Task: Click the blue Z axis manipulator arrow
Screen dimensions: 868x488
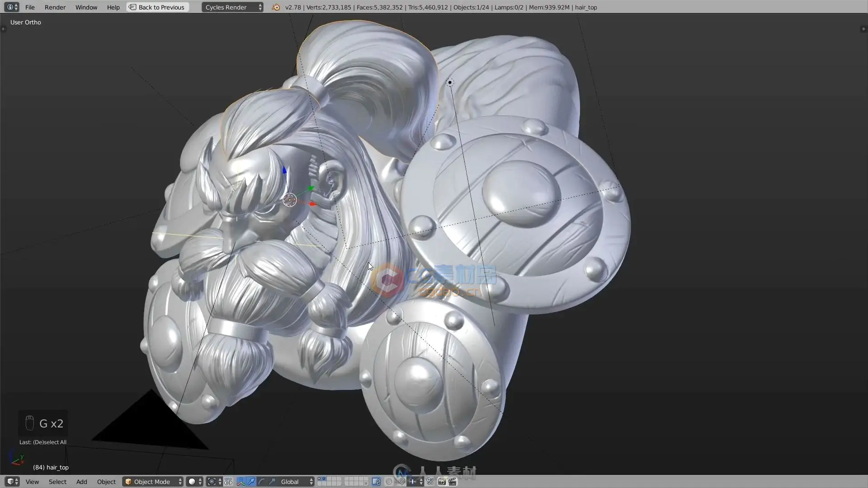Action: [x=284, y=171]
